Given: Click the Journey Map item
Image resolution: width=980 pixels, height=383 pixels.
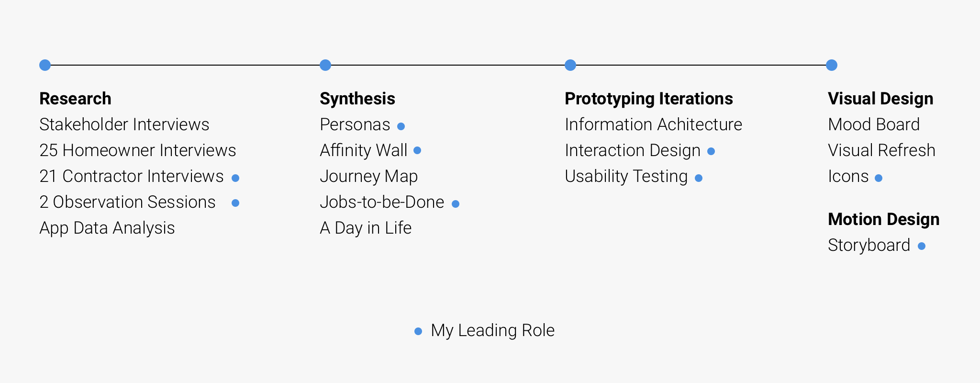Looking at the screenshot, I should point(368,176).
